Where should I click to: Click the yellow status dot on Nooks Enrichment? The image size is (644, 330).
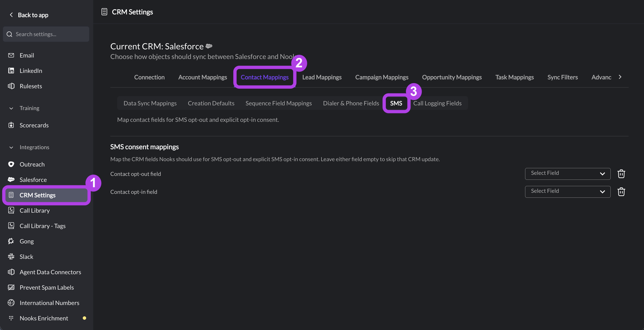[84, 318]
